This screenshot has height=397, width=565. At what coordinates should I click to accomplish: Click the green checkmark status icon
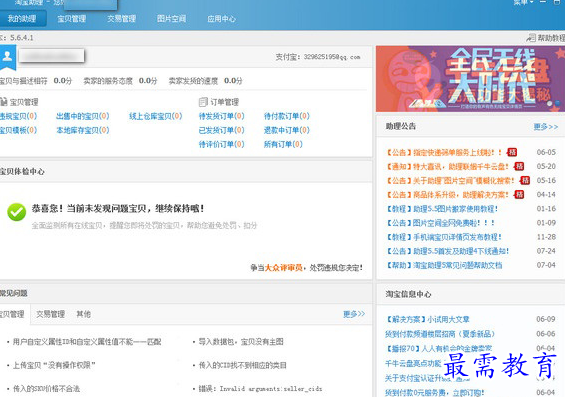coord(17,212)
